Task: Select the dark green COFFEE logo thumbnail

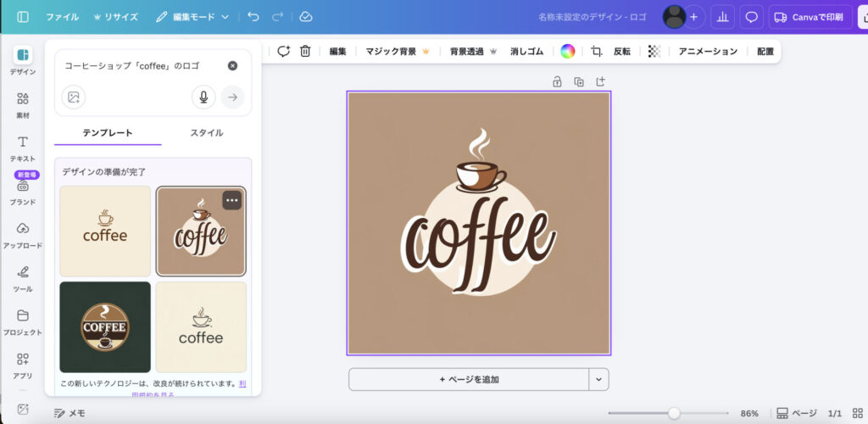Action: pos(105,327)
